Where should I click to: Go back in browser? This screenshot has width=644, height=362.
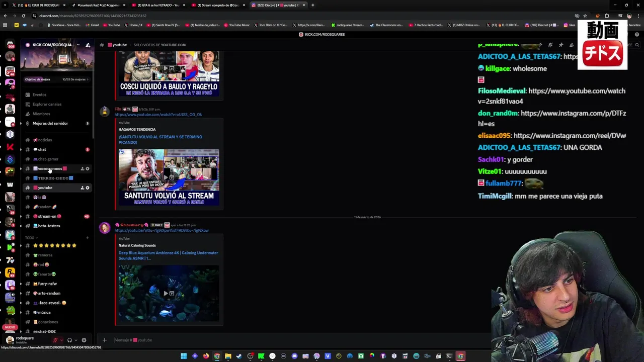click(5, 16)
